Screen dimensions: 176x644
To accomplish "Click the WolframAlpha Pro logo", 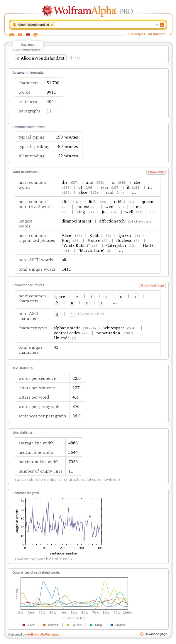I will tap(88, 11).
